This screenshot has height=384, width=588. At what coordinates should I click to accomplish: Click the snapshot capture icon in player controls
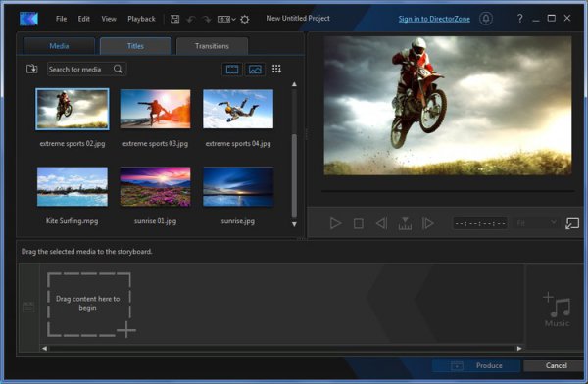coord(405,223)
